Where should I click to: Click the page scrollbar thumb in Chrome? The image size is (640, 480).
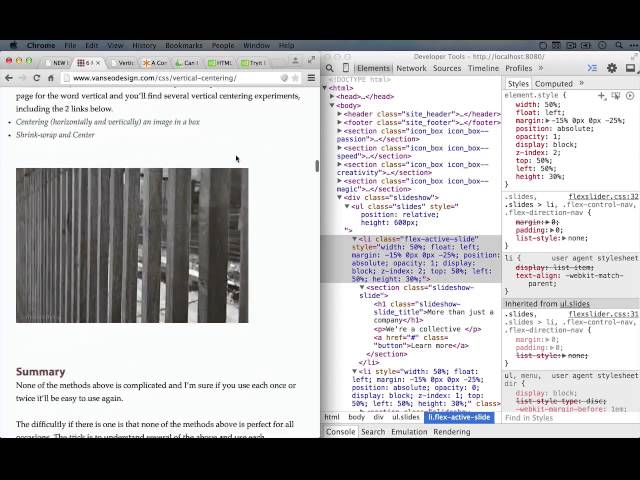point(317,166)
